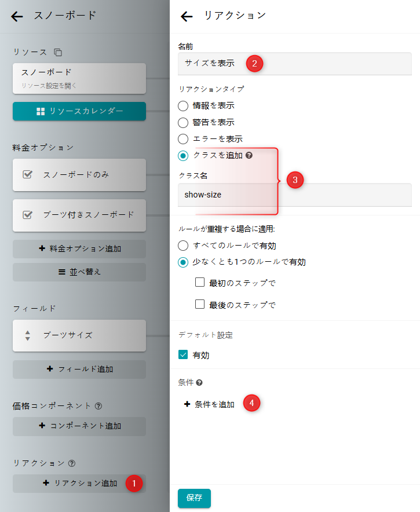Image resolution: width=420 pixels, height=512 pixels.
Task: Enable 最初のステップで checkbox
Action: pos(200,283)
